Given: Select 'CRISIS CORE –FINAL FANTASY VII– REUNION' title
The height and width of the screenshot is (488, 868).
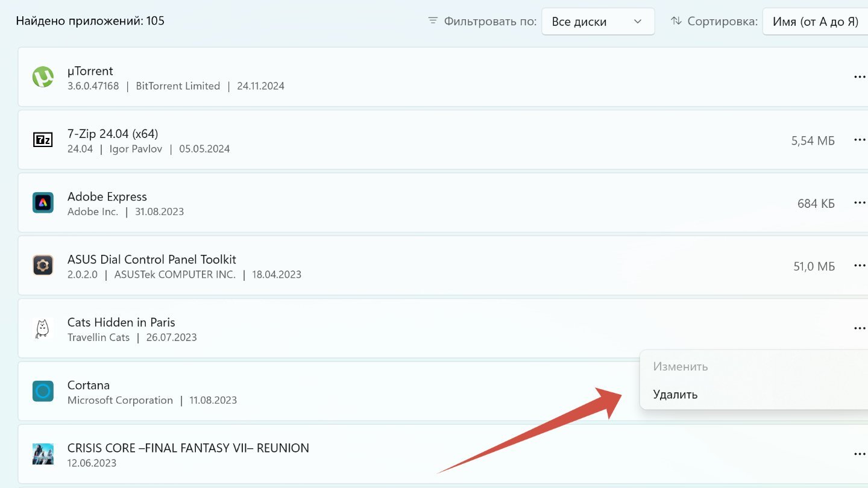Looking at the screenshot, I should point(188,448).
